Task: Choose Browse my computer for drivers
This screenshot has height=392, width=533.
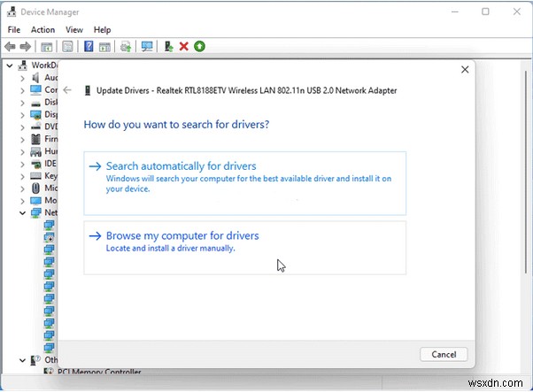Action: [244, 248]
